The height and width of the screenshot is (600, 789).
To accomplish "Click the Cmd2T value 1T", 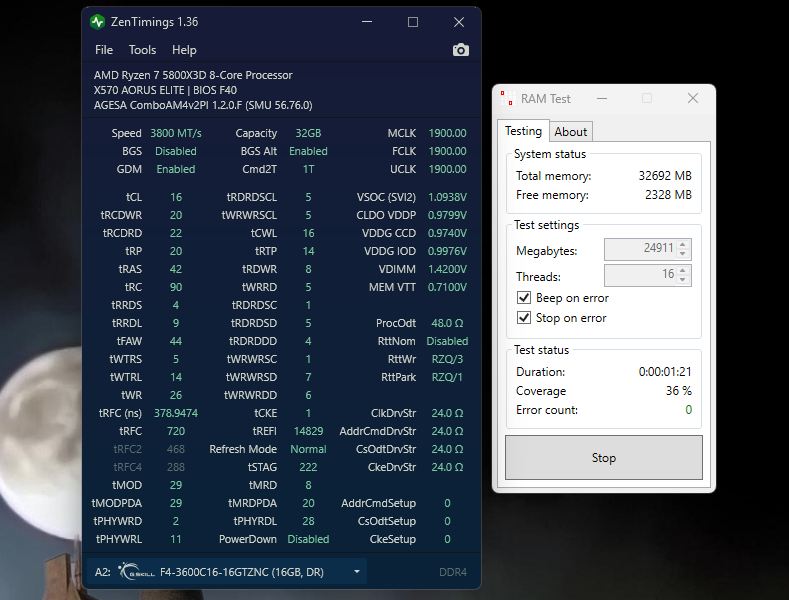I will coord(308,169).
